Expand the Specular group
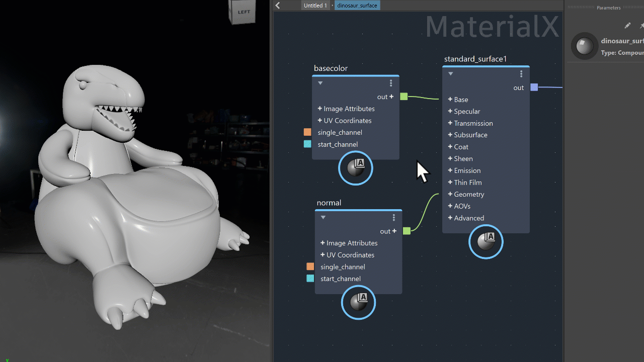644x362 pixels. coord(450,111)
